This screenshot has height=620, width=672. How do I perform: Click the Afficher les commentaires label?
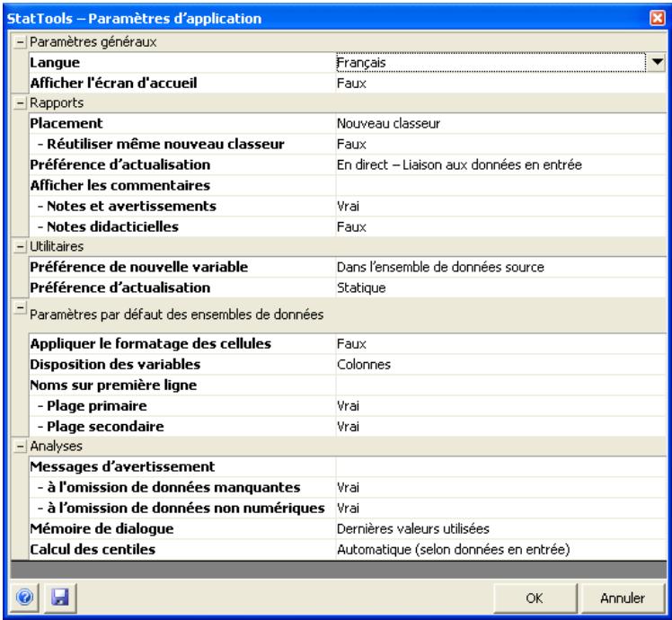click(x=120, y=185)
